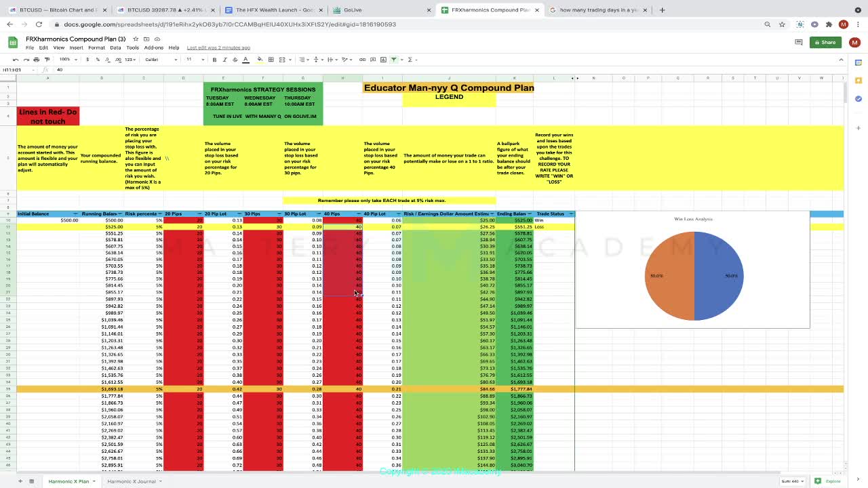Switch to The HFX Wealth Launch tab
This screenshot has width=868, height=488.
(x=275, y=10)
